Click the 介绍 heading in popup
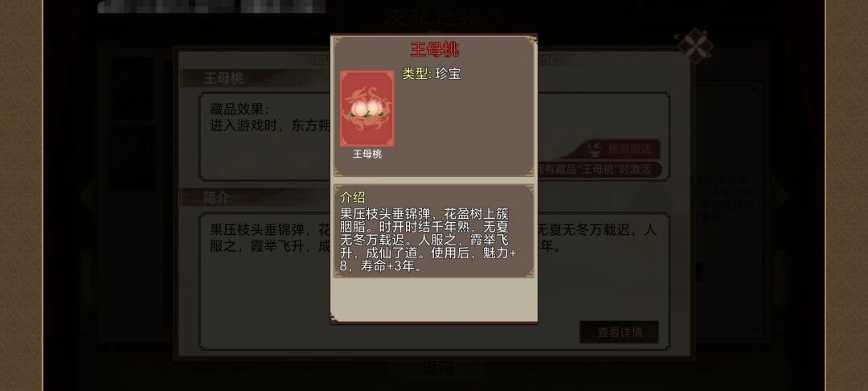Image resolution: width=868 pixels, height=391 pixels. (353, 198)
